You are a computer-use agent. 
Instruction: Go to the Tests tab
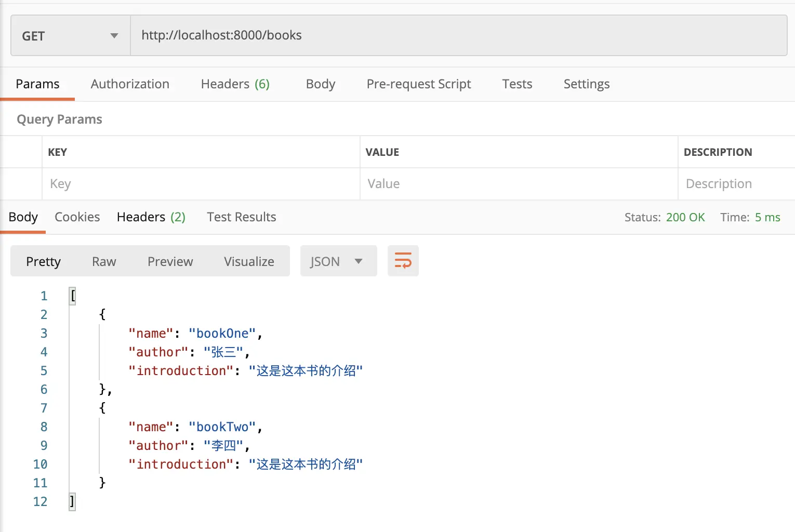tap(517, 84)
